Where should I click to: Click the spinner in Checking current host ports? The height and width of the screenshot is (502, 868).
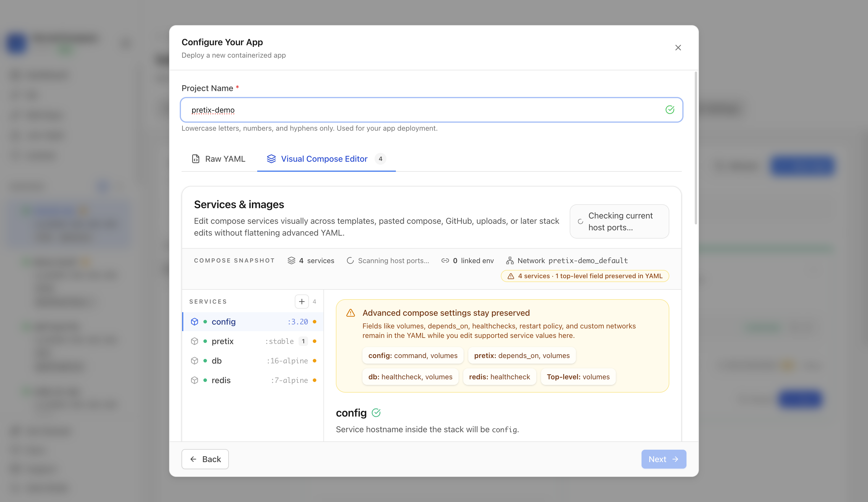pos(580,221)
